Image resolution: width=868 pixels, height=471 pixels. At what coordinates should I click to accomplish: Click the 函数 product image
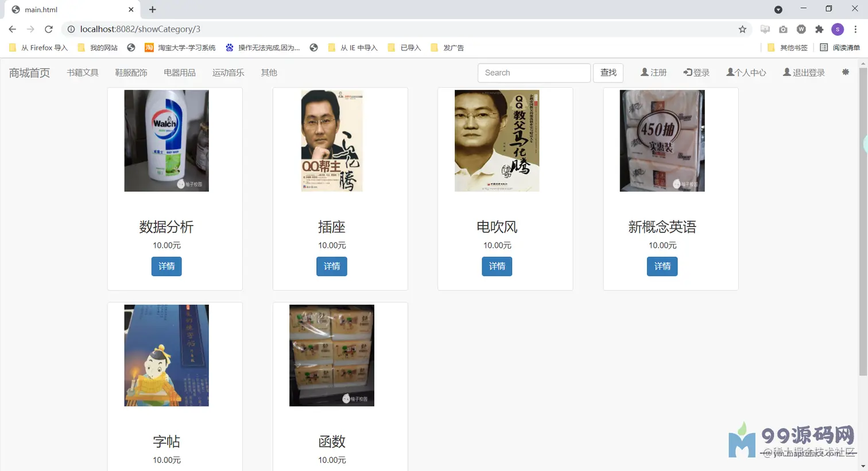[x=332, y=356]
